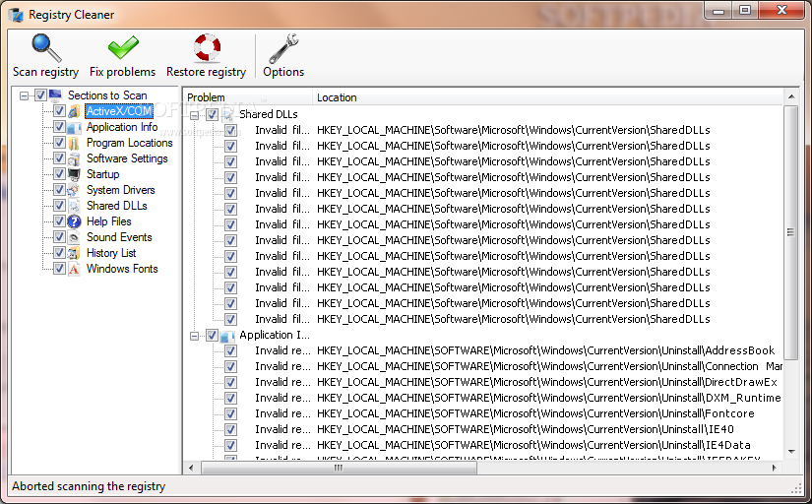Select the Uninstall\Fontcore location row
Screen dimensions: 812x504
pos(535,413)
